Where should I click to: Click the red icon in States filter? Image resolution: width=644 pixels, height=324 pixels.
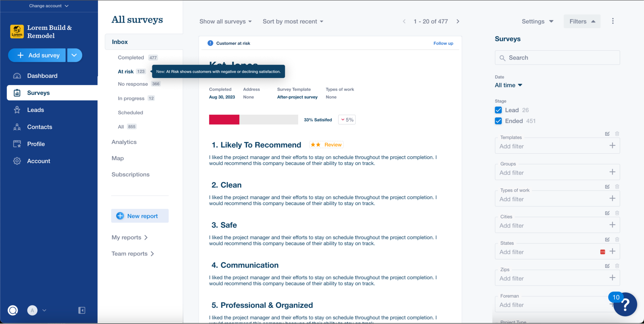(x=602, y=252)
